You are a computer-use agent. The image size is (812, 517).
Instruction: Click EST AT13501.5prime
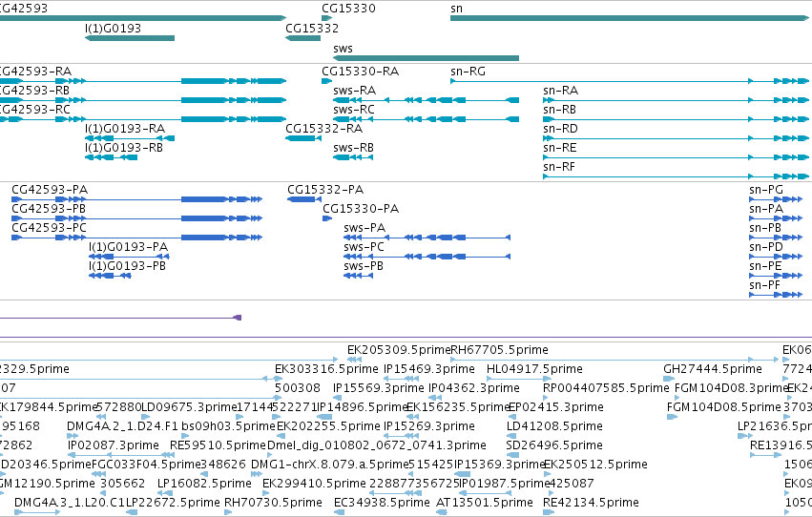pyautogui.click(x=484, y=504)
